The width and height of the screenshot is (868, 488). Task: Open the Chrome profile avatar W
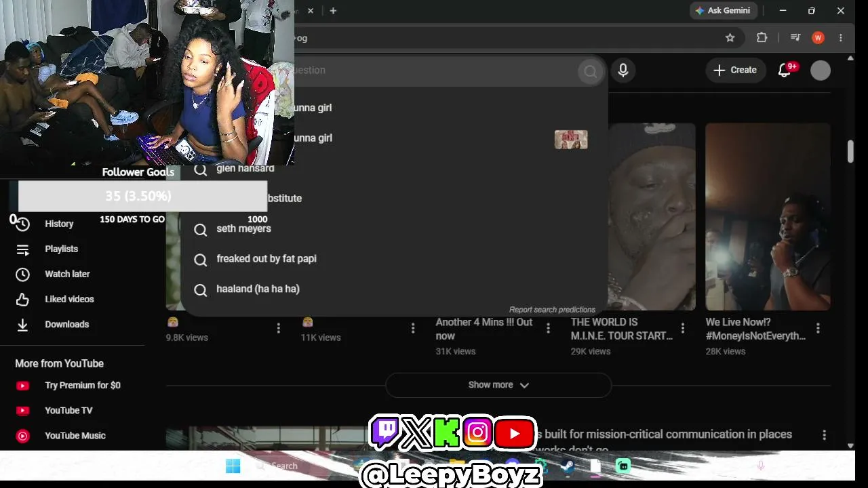818,38
